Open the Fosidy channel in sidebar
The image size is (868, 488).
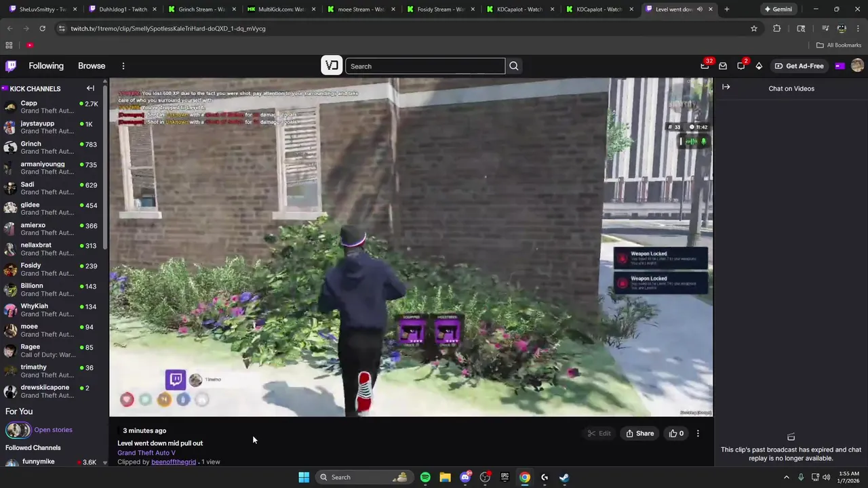click(52, 270)
